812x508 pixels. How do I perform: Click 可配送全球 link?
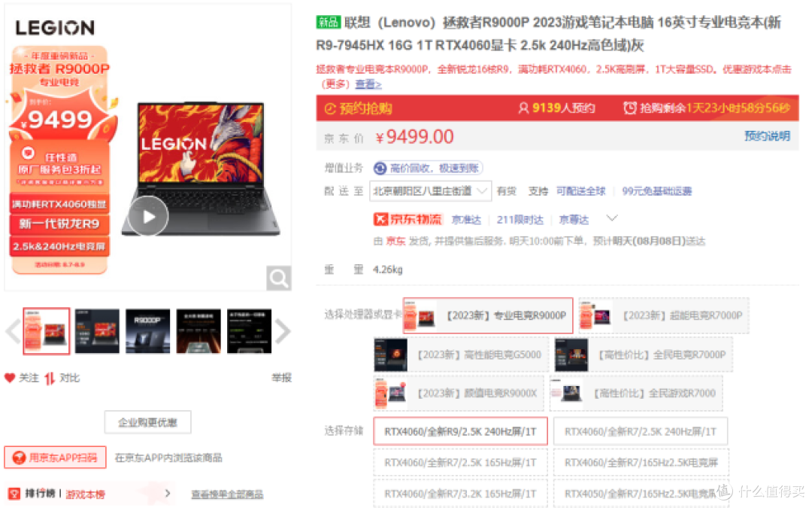click(580, 191)
